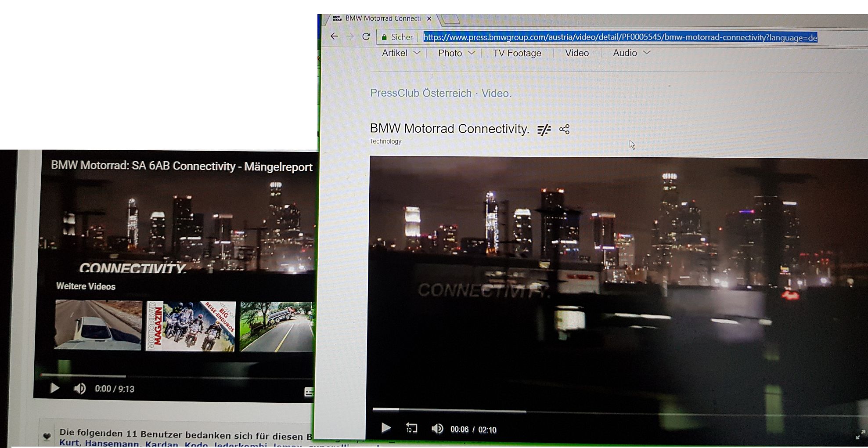Play the Mängelreport video
This screenshot has height=448, width=868.
point(55,388)
